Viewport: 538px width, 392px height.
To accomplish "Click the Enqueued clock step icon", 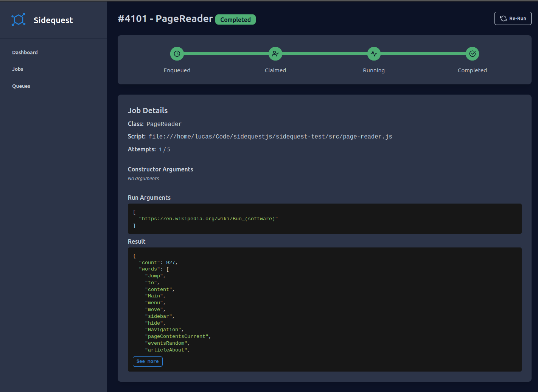I will [x=177, y=54].
